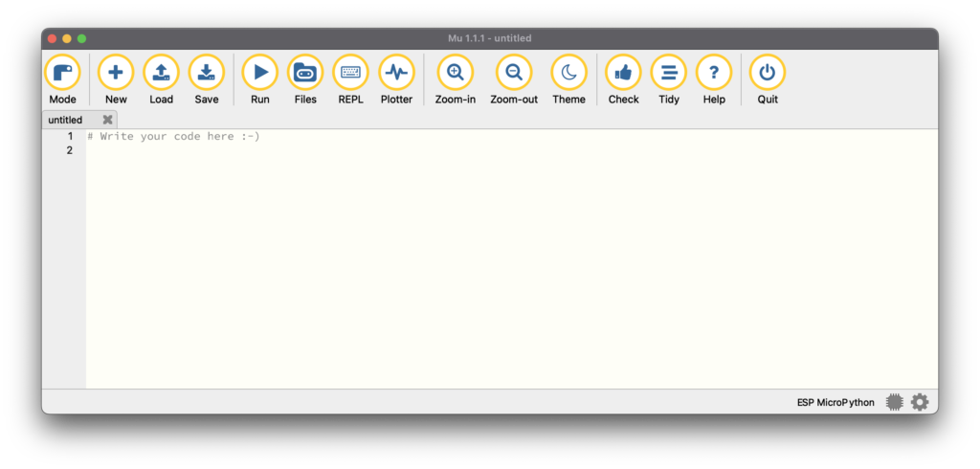This screenshot has height=469, width=980.
Task: Click on the comment line in editor
Action: click(173, 136)
